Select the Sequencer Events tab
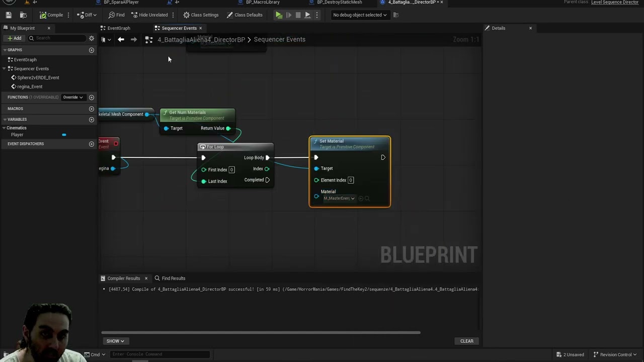Image resolution: width=644 pixels, height=362 pixels. click(179, 28)
